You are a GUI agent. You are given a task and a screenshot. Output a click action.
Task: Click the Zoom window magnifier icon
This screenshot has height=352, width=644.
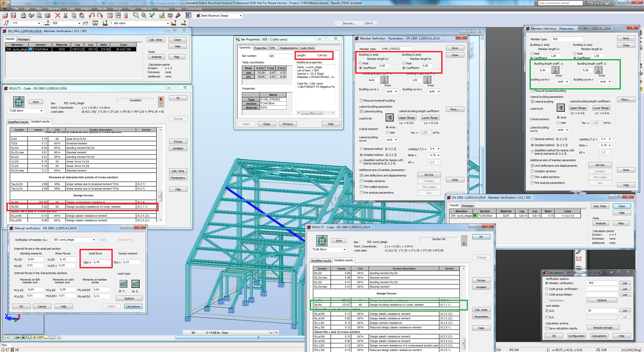pos(136,16)
